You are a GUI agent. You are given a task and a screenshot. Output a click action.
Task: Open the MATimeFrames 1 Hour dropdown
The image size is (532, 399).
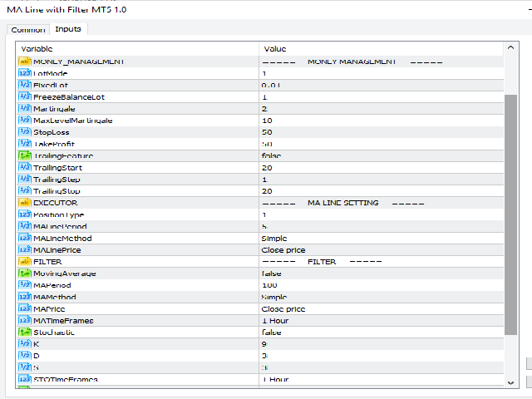275,320
